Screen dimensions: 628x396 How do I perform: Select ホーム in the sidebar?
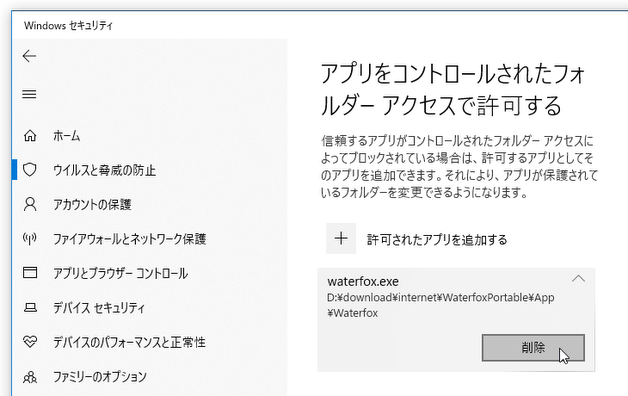pyautogui.click(x=66, y=136)
